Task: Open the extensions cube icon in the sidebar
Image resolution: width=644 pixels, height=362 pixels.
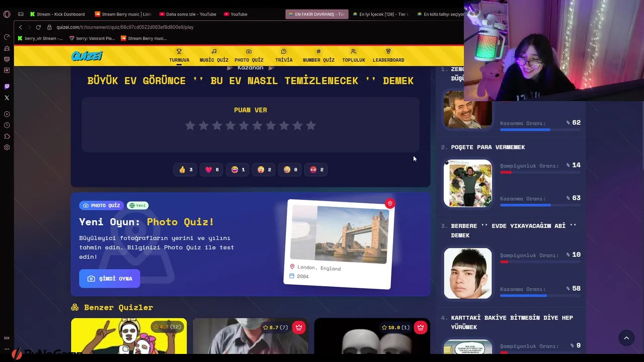Action: tap(7, 136)
